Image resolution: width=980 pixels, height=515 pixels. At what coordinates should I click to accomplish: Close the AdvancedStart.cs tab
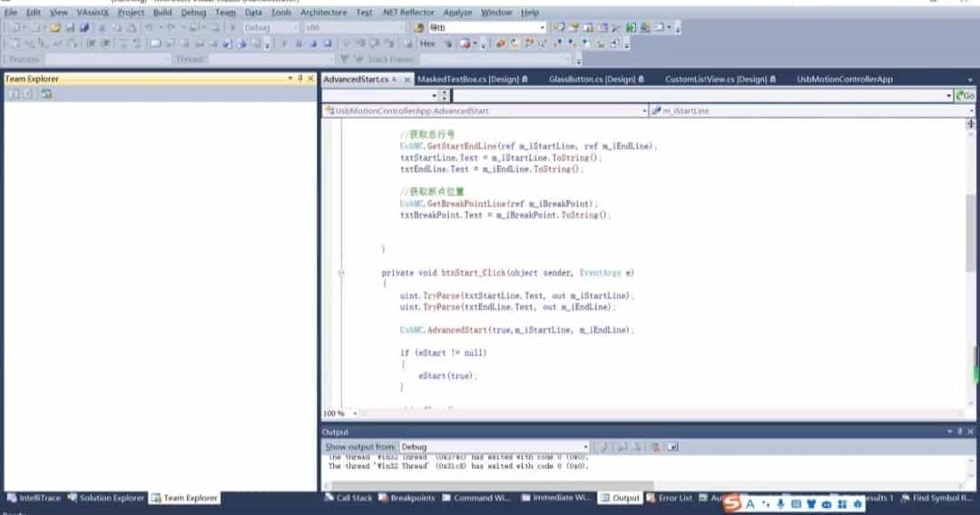[x=406, y=80]
